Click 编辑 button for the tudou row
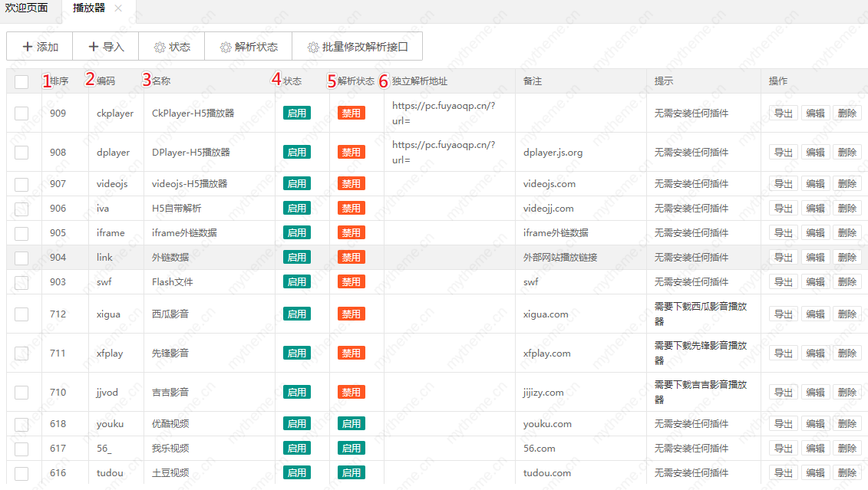This screenshot has height=490, width=868. coord(815,473)
